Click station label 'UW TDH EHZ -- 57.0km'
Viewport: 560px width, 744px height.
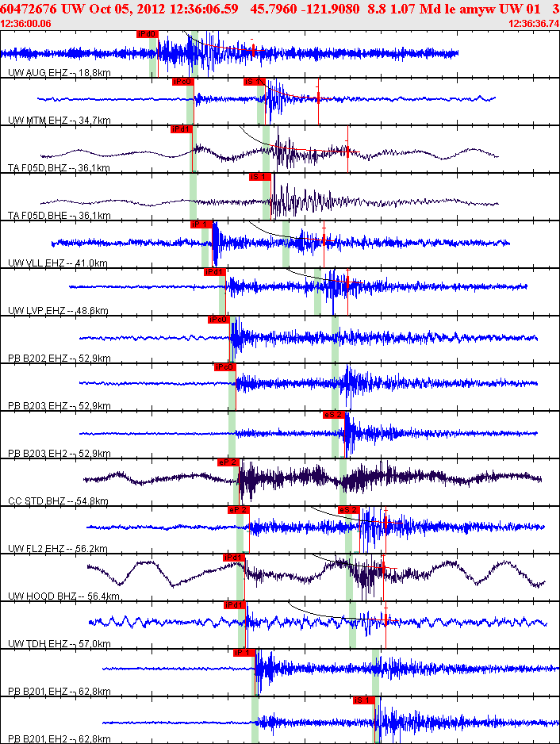pyautogui.click(x=59, y=644)
